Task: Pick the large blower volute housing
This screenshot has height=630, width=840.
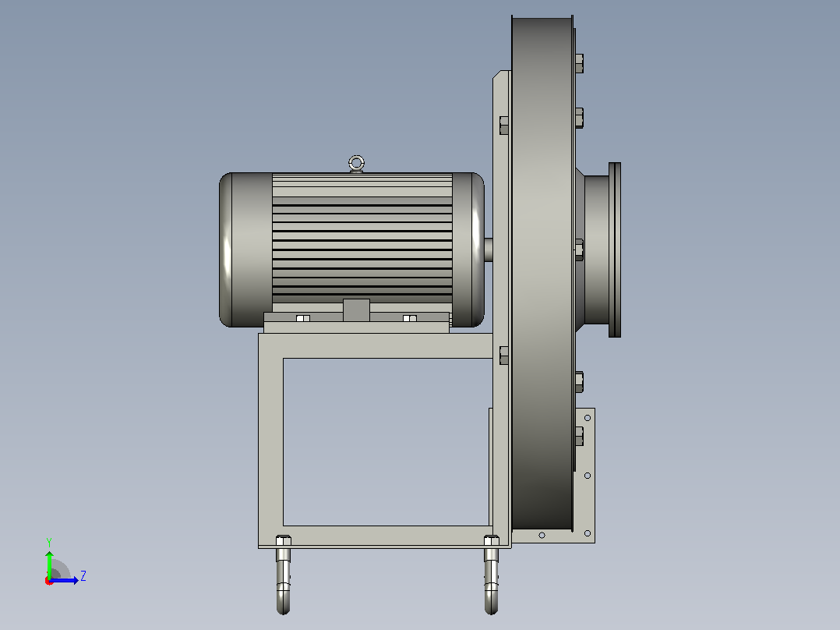Action: (x=542, y=274)
